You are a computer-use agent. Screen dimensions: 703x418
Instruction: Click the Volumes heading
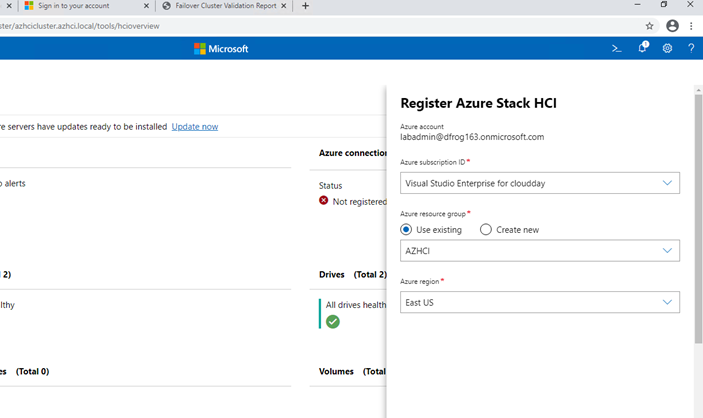click(336, 371)
